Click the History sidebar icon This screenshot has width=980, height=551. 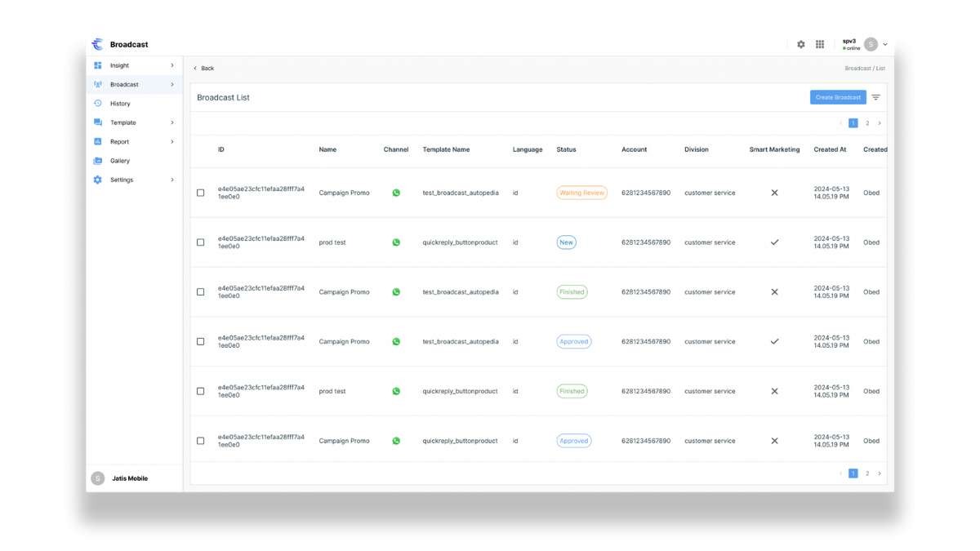pyautogui.click(x=98, y=104)
